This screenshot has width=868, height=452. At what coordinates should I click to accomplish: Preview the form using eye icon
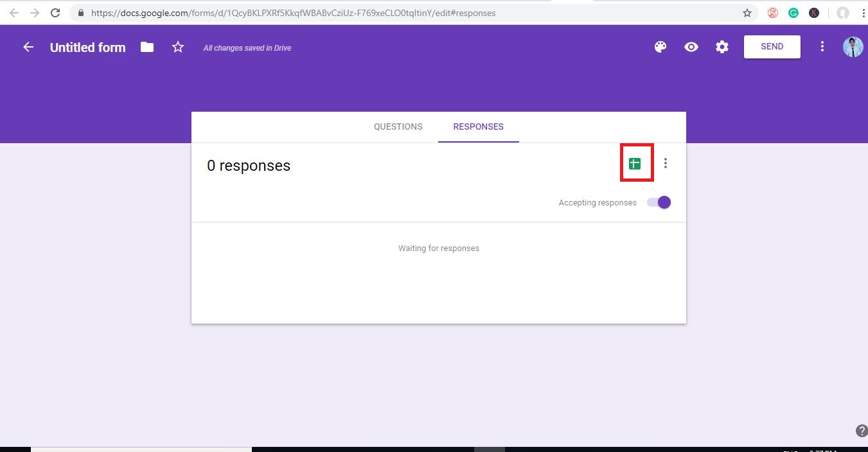[691, 47]
